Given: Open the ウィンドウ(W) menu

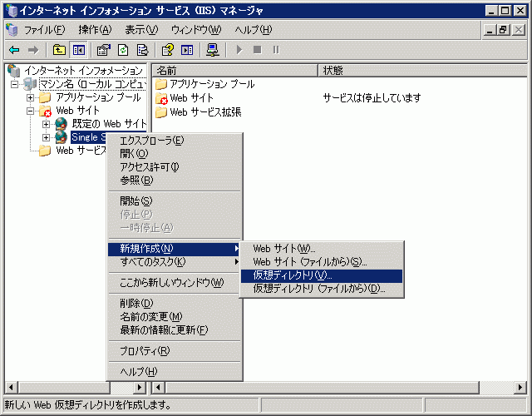Looking at the screenshot, I should [x=196, y=30].
